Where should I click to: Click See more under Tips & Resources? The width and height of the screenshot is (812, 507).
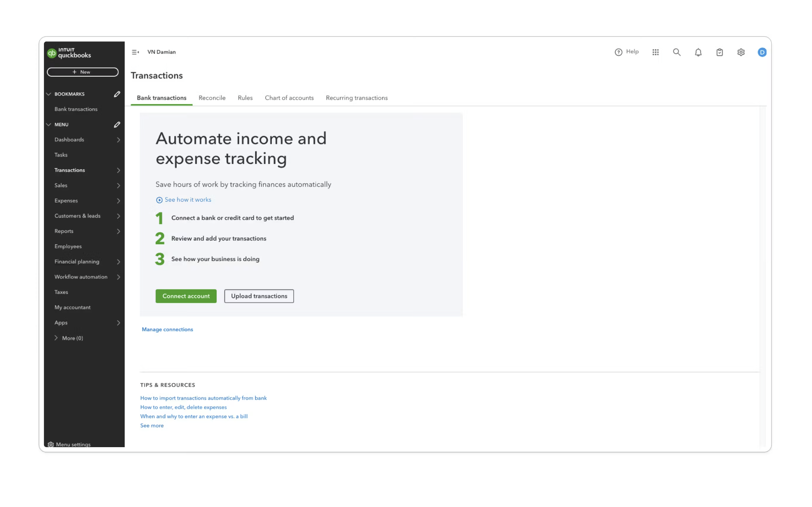[x=152, y=425]
